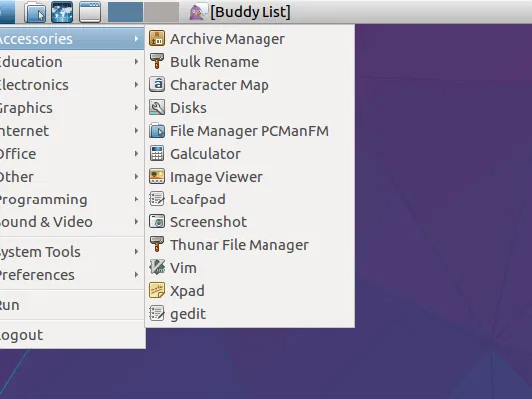Open the Accessories category
The width and height of the screenshot is (532, 399).
pos(72,39)
